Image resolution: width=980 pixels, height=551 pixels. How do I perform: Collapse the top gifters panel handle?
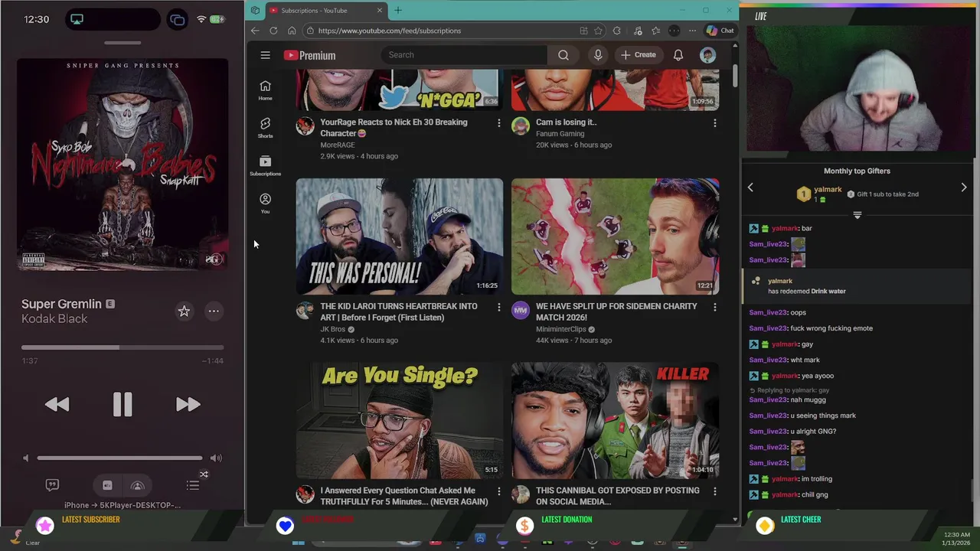[857, 216]
